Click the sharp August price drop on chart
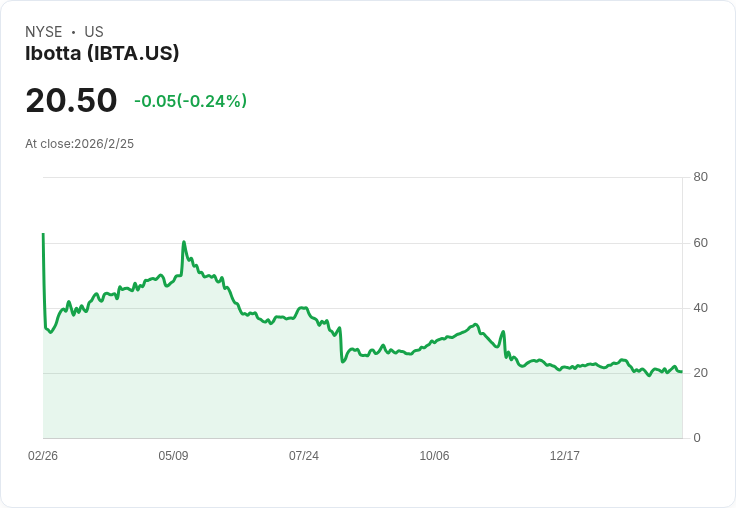 [x=342, y=345]
